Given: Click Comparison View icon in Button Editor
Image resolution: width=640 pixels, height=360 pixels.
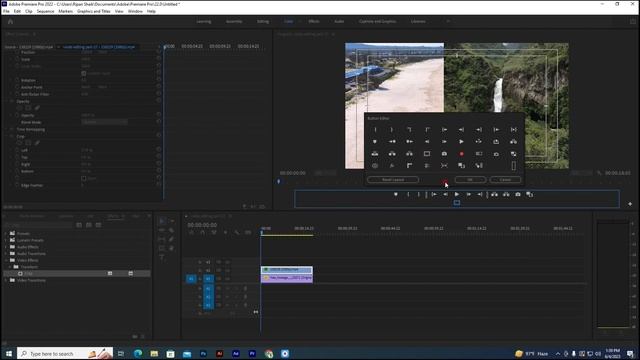Looking at the screenshot, I should click(x=462, y=166).
